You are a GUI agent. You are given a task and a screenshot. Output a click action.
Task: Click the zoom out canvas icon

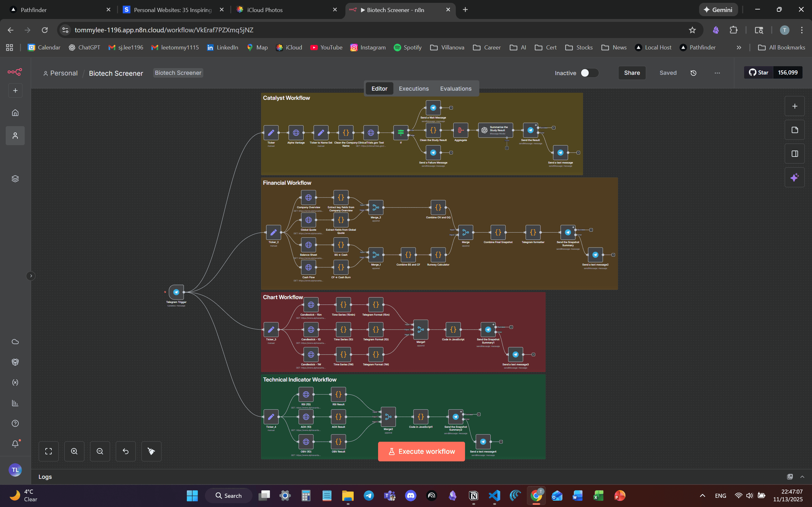point(100,451)
